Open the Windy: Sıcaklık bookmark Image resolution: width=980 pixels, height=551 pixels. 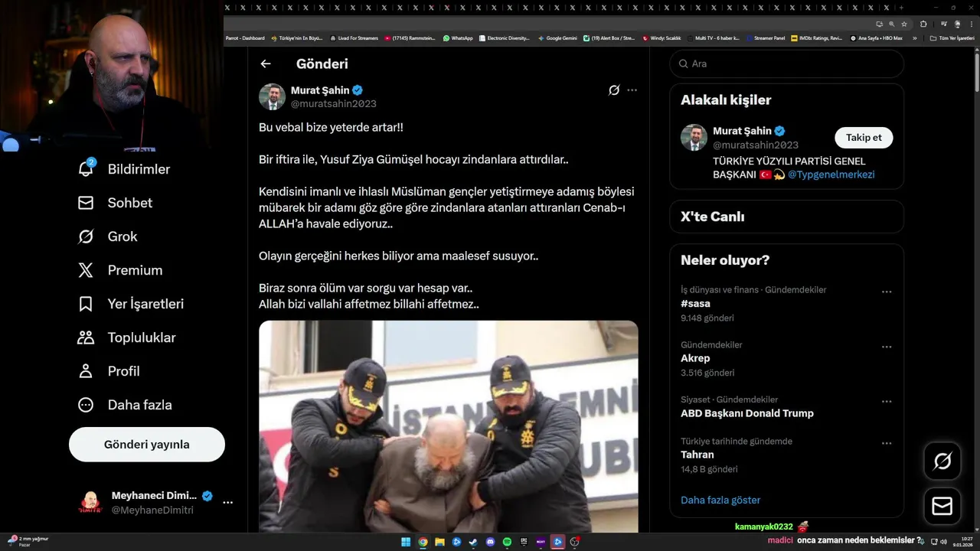click(661, 37)
